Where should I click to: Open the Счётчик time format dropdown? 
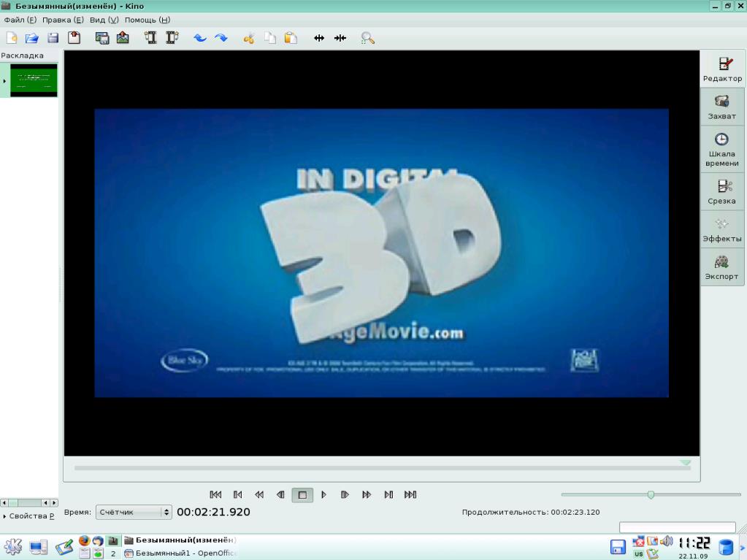[x=134, y=513]
